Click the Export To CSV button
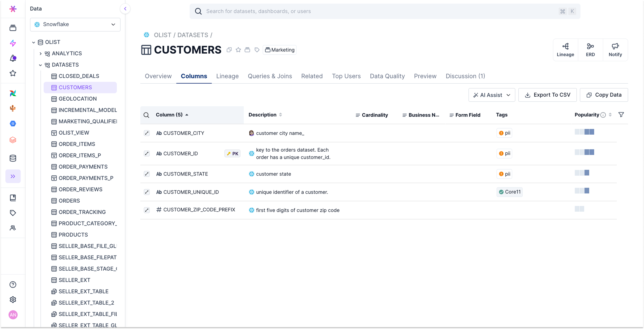This screenshot has width=644, height=329. 547,95
